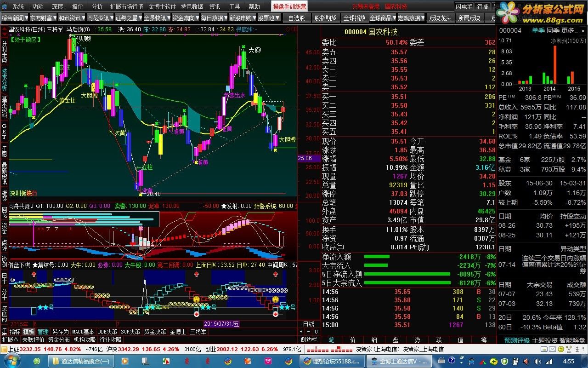The image size is (588, 368).
Task: Click the 股指期货 toolbar button
Action: point(325,18)
